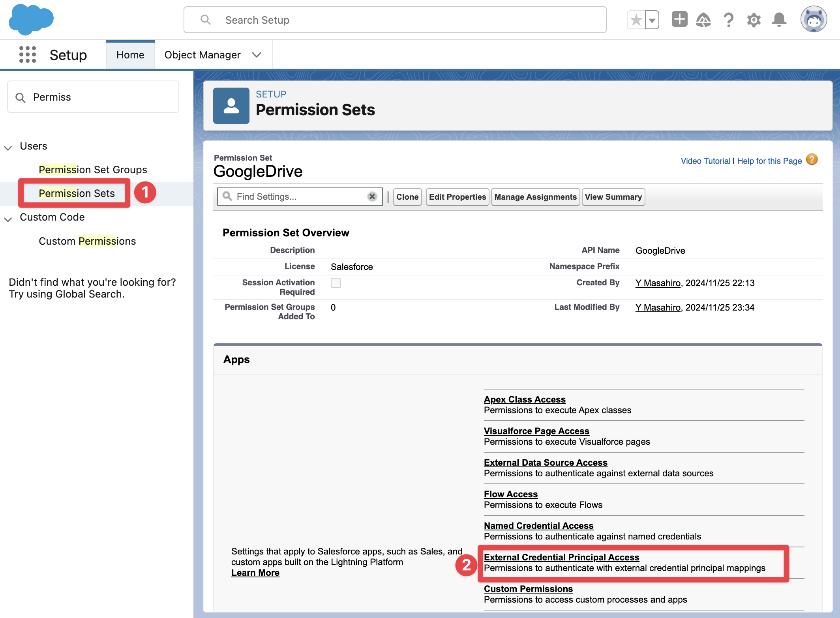This screenshot has width=840, height=618.
Task: Open the App Launcher waffle icon
Action: coord(27,55)
